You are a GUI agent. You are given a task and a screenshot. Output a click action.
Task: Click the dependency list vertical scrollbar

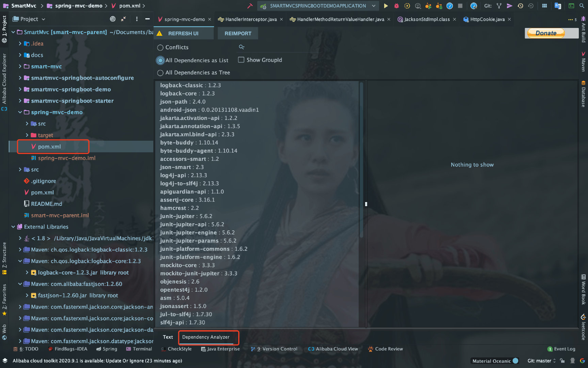(361, 160)
